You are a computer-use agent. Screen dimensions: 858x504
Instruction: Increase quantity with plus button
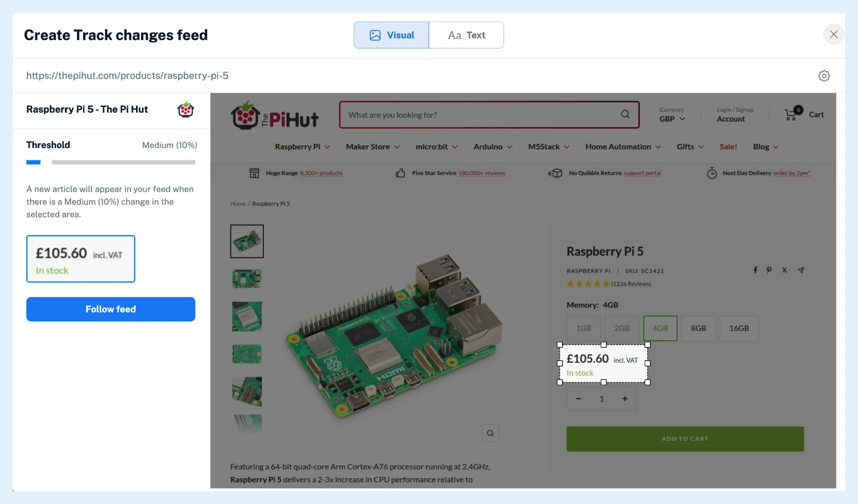coord(625,399)
